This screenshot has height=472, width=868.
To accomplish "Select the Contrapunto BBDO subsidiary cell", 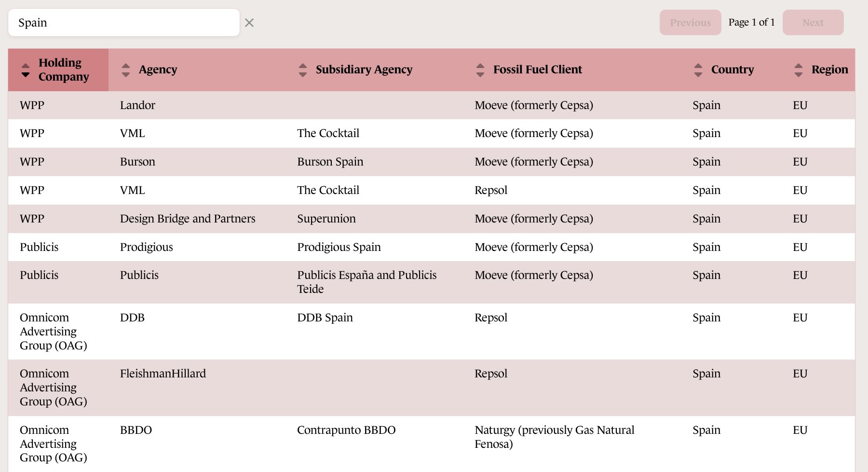I will click(x=346, y=430).
